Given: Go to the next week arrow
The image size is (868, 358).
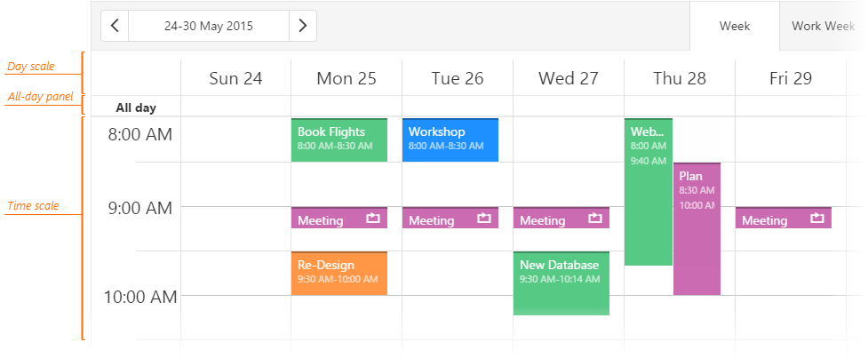Looking at the screenshot, I should coord(303,26).
